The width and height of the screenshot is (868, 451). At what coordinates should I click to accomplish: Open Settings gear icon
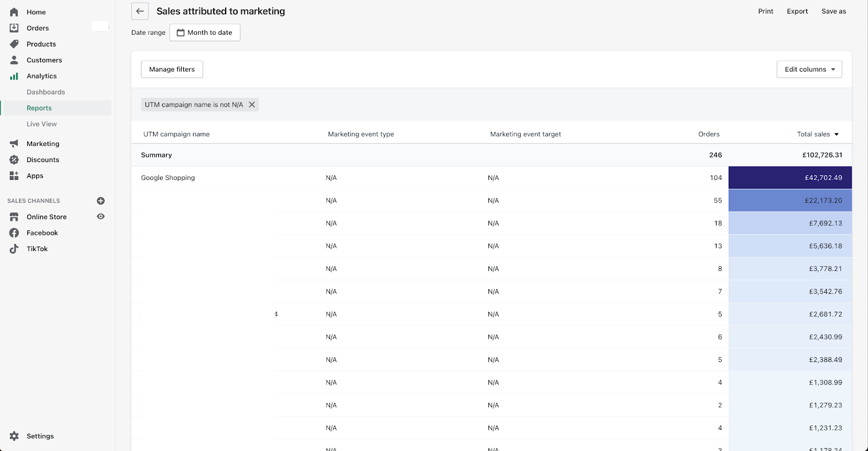tap(14, 436)
